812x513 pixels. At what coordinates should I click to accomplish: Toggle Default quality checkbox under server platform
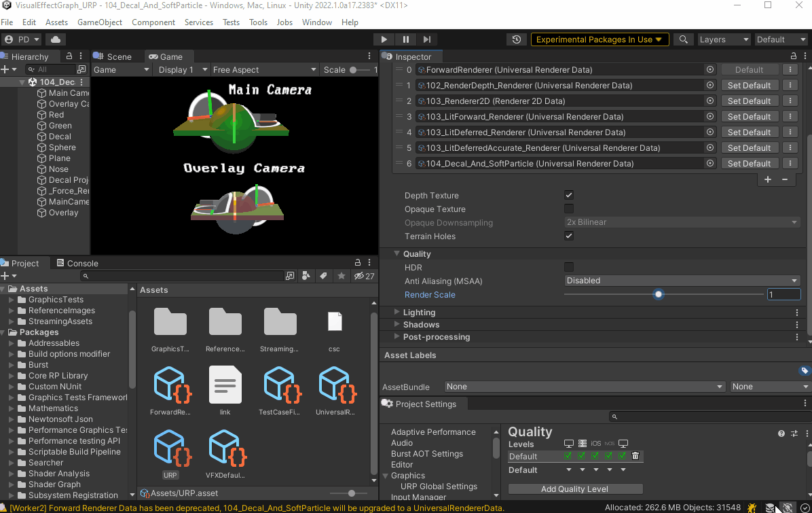(582, 456)
